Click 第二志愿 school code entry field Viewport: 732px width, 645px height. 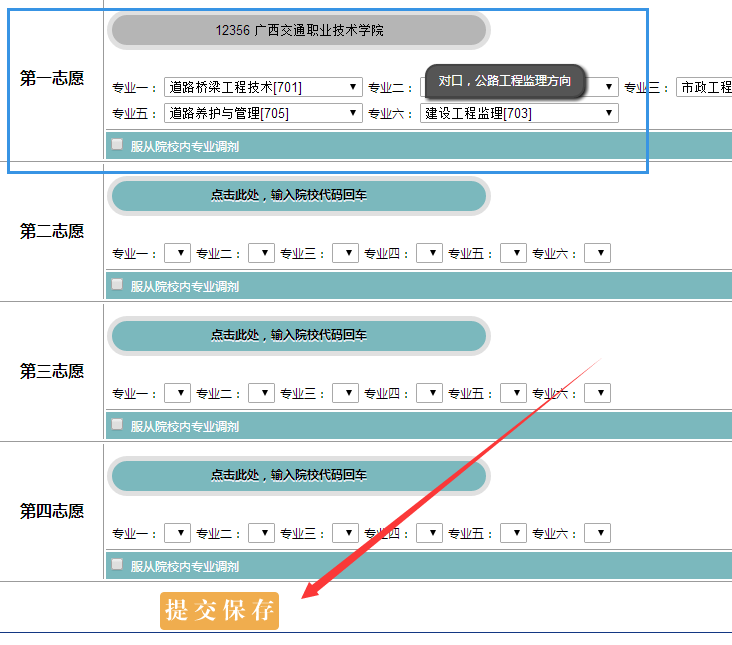[299, 196]
